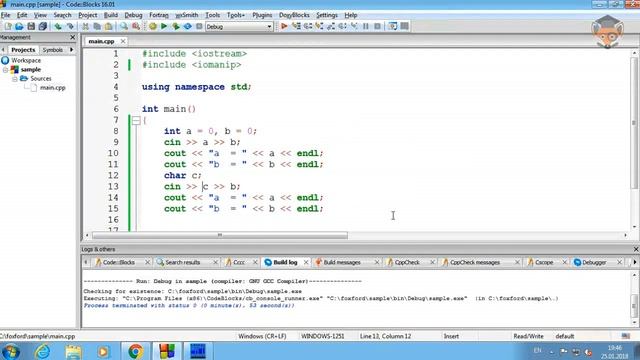
Task: Click the editor vertical scrollbar thumb
Action: (634, 122)
